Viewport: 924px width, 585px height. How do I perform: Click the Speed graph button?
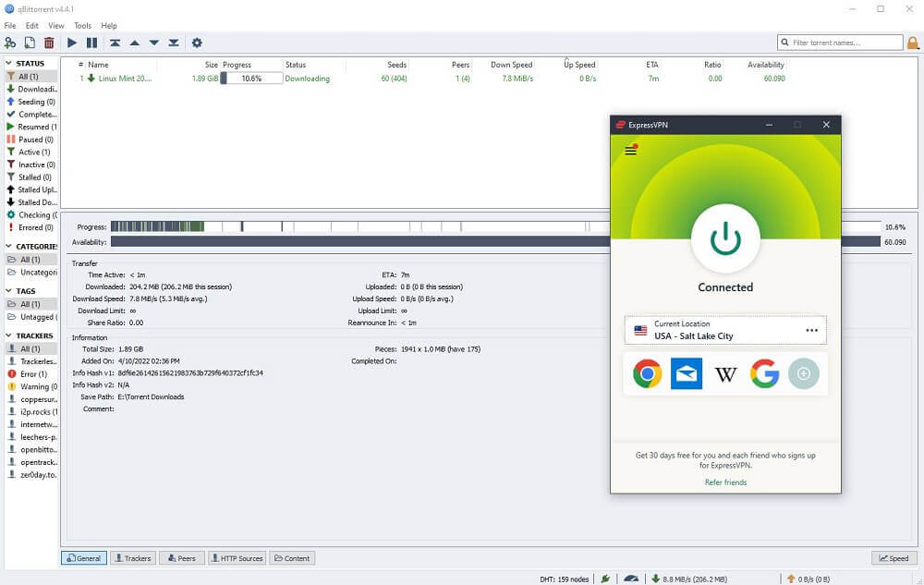(894, 558)
